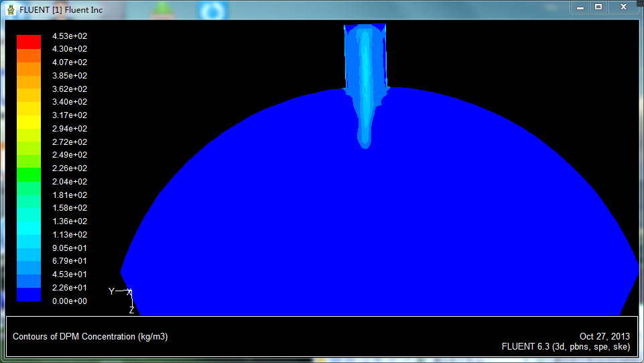The width and height of the screenshot is (644, 363).
Task: Click the FLUENT [1] Fluent Inc title text
Action: (61, 10)
